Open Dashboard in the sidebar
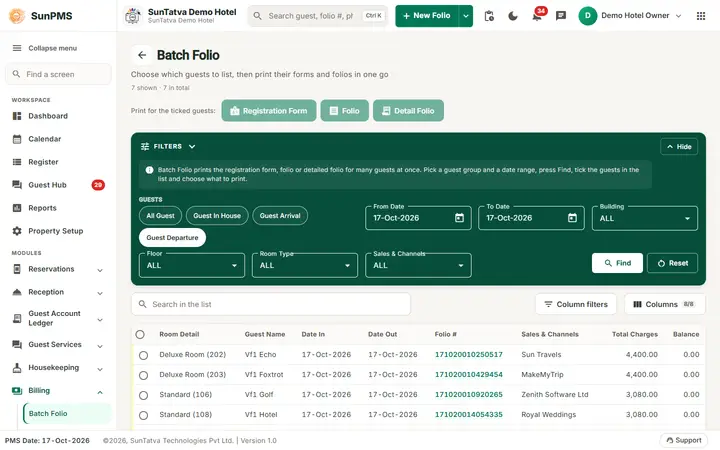Screen dimensions: 720x450 pyautogui.click(x=58, y=116)
